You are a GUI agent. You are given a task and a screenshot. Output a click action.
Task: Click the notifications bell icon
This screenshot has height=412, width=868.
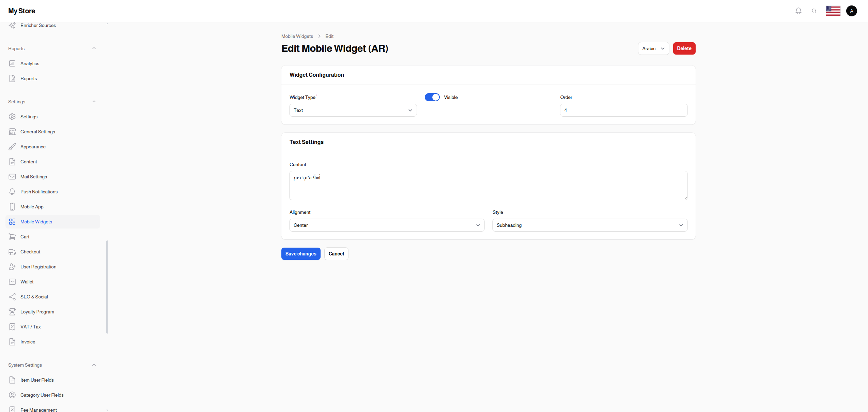click(x=798, y=11)
